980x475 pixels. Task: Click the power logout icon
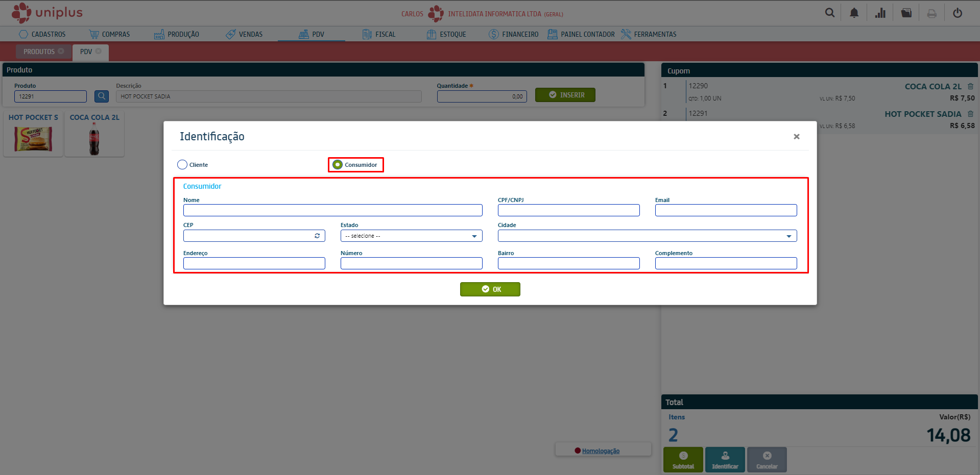click(x=958, y=13)
